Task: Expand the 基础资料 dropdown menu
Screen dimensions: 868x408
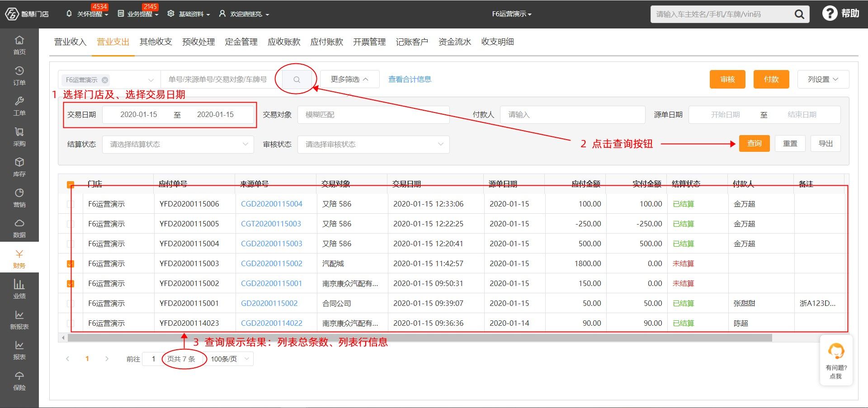Action: pyautogui.click(x=189, y=14)
